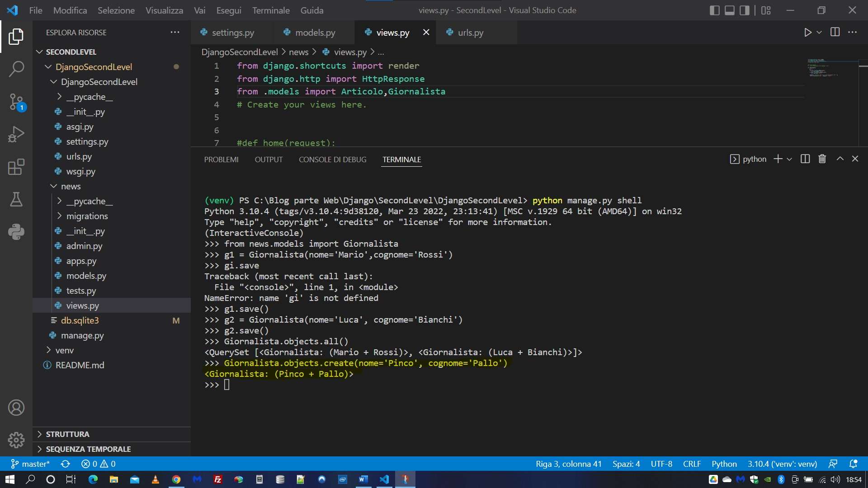Open Word from the taskbar
The image size is (868, 488).
tap(363, 479)
